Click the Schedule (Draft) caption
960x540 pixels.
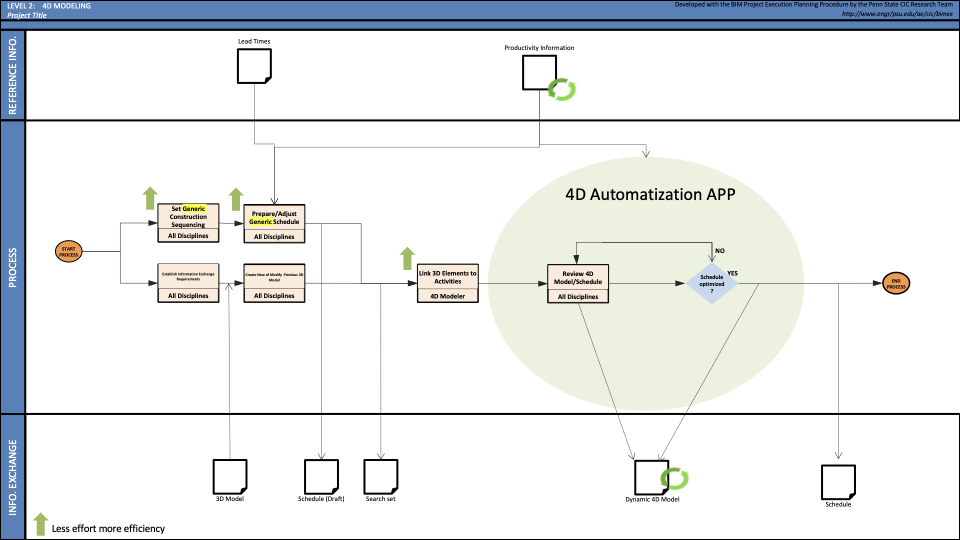(321, 499)
